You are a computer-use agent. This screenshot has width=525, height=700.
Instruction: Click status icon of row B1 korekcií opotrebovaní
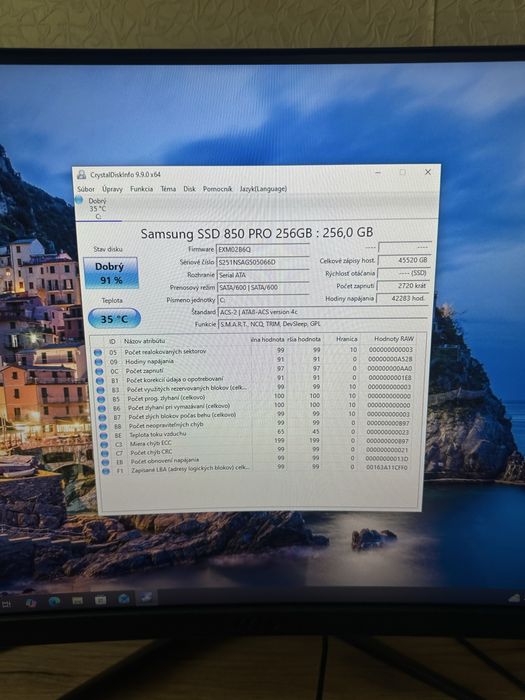tap(100, 381)
